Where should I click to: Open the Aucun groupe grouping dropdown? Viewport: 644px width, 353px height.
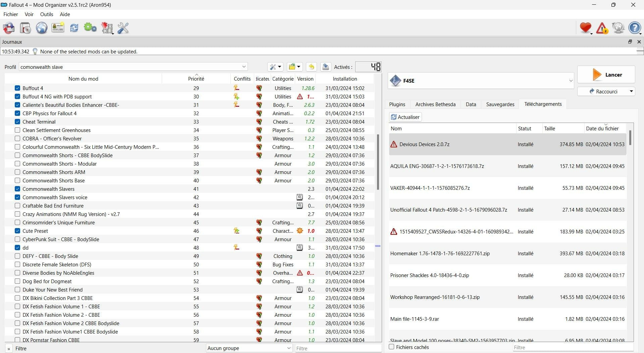point(249,348)
